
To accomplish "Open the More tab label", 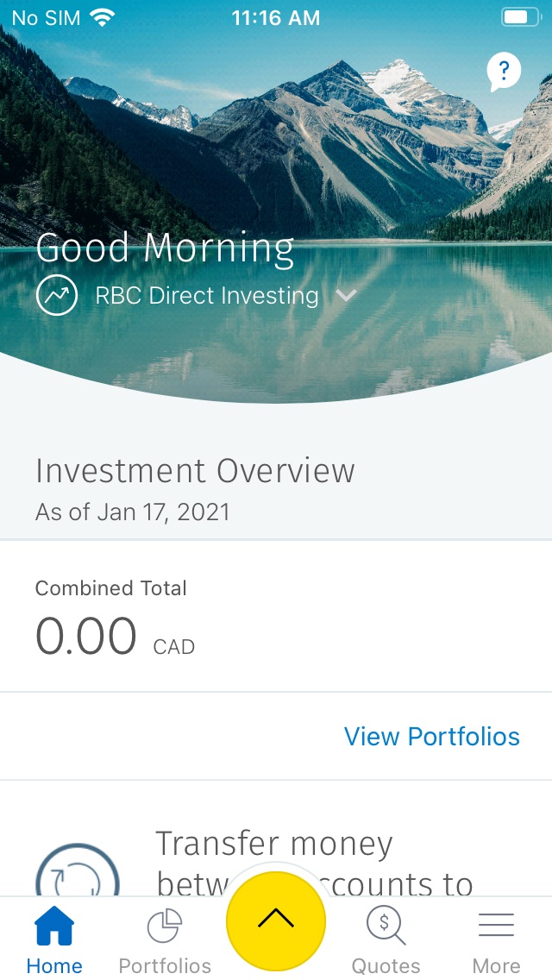I will (496, 965).
